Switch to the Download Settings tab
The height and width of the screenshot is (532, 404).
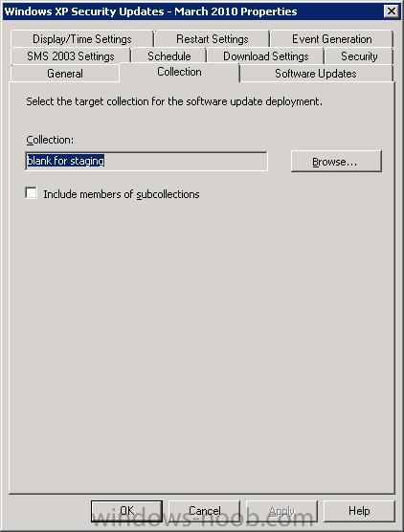[x=265, y=56]
